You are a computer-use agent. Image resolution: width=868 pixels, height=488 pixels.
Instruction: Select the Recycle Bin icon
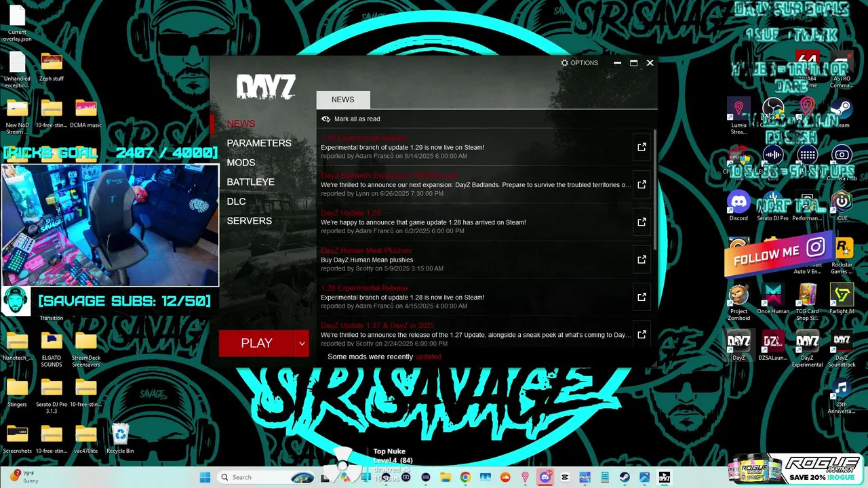(x=120, y=438)
